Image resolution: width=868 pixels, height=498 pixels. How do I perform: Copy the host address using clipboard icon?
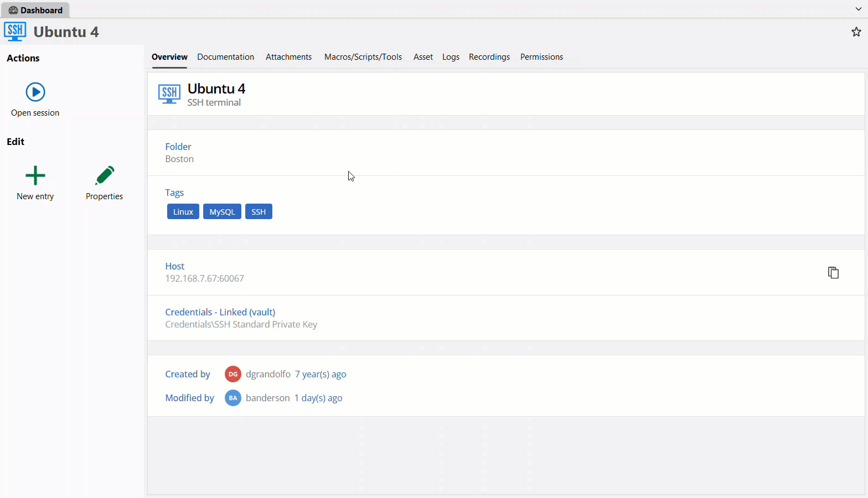coord(833,272)
